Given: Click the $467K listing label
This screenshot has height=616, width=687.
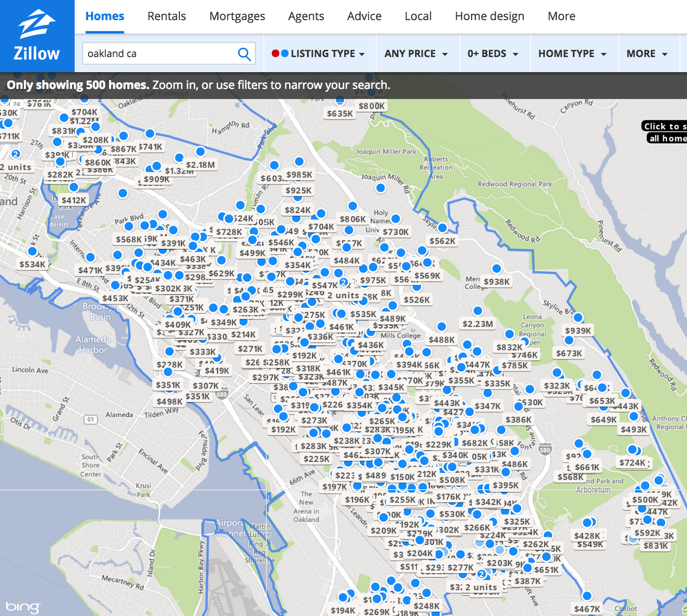Looking at the screenshot, I should coord(587,609).
